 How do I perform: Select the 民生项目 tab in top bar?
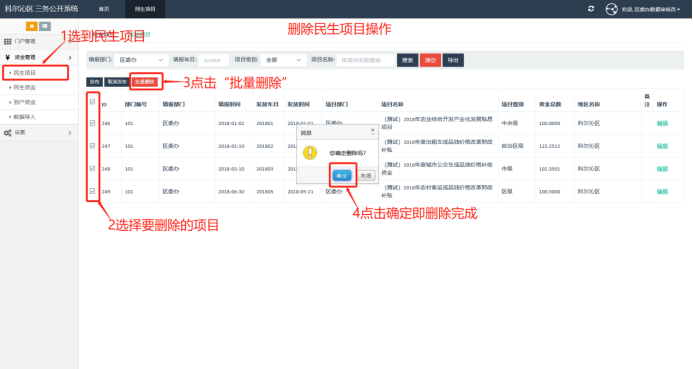click(x=145, y=9)
